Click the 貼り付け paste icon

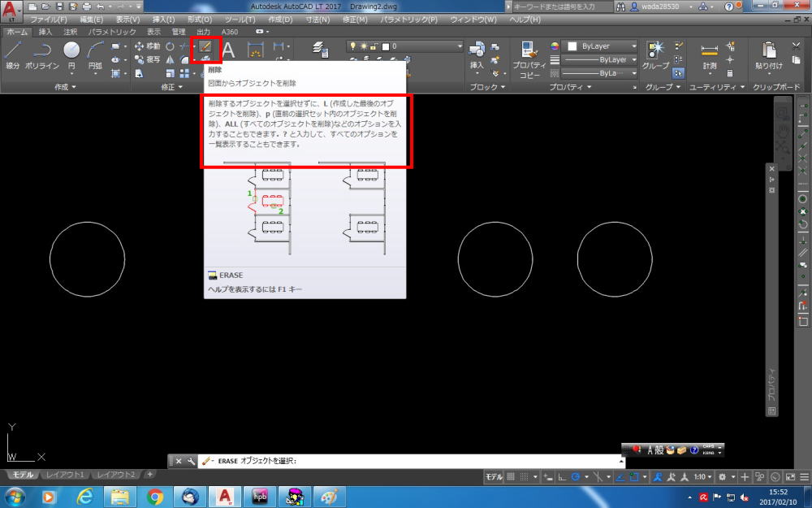point(768,55)
